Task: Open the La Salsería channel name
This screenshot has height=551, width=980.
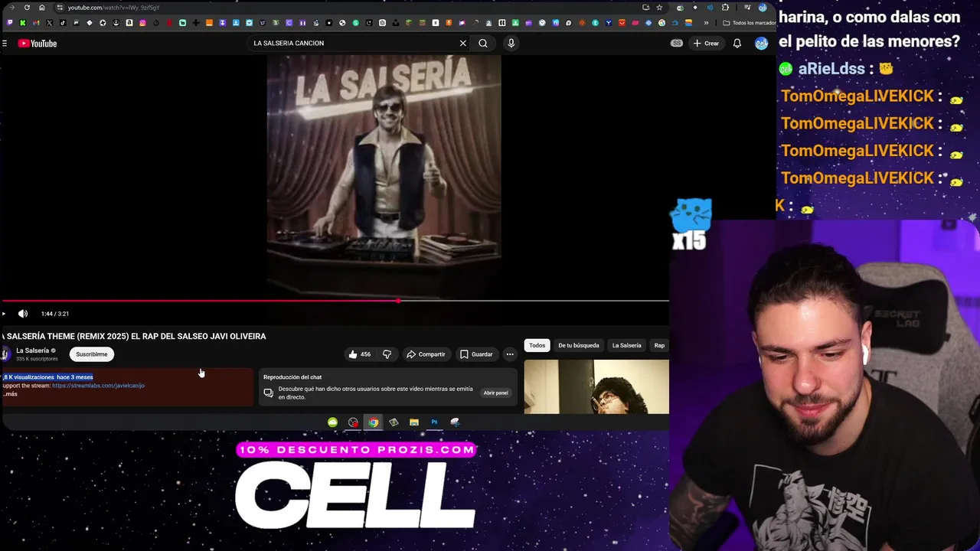Action: tap(32, 350)
